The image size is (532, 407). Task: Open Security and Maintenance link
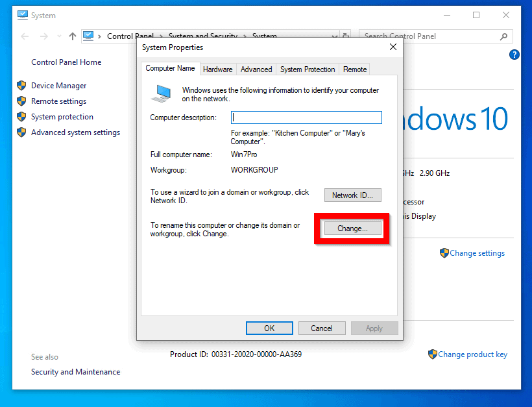click(76, 372)
